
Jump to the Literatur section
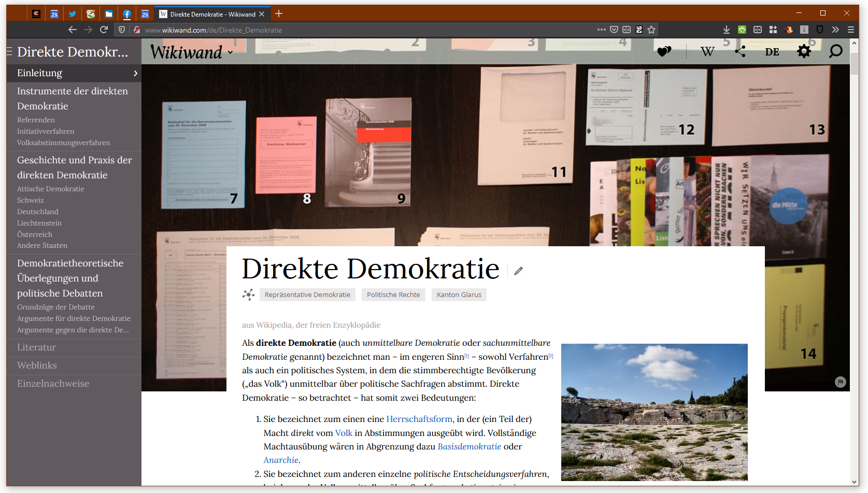point(36,347)
